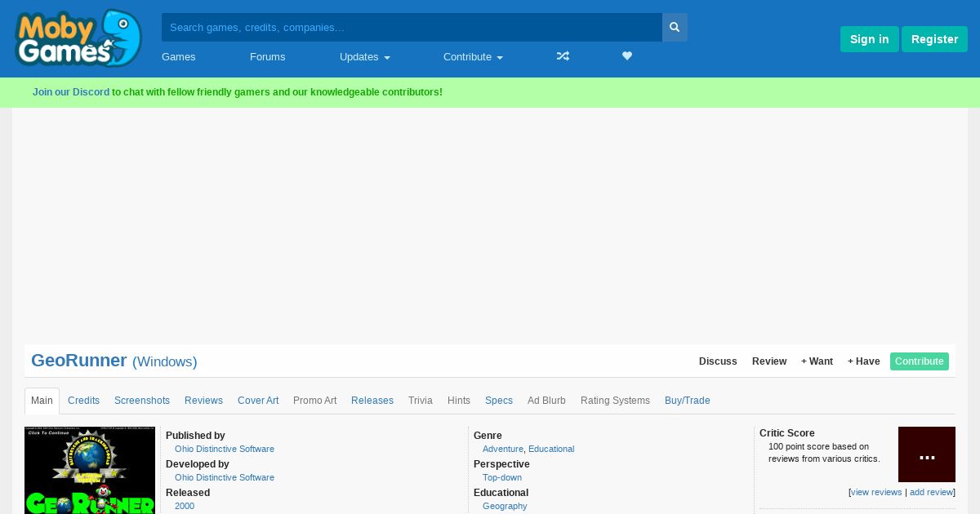
Task: Click the search magnifier button
Action: [675, 27]
